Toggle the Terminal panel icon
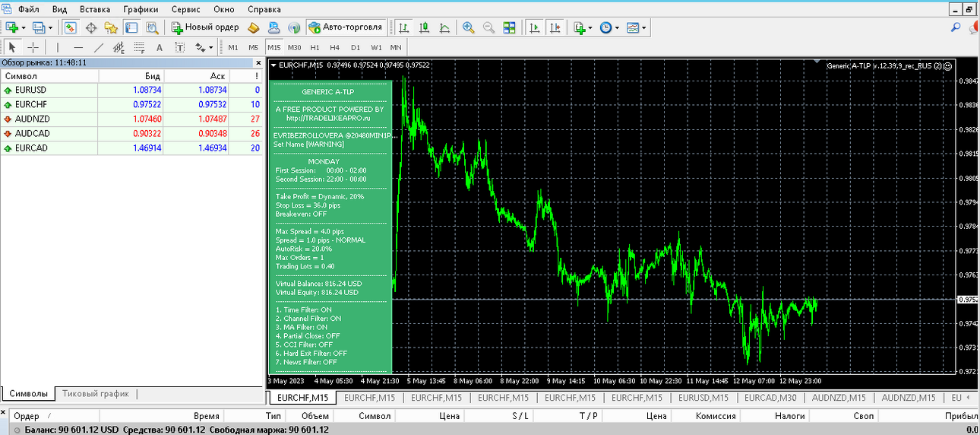The image size is (980, 435). 131,27
